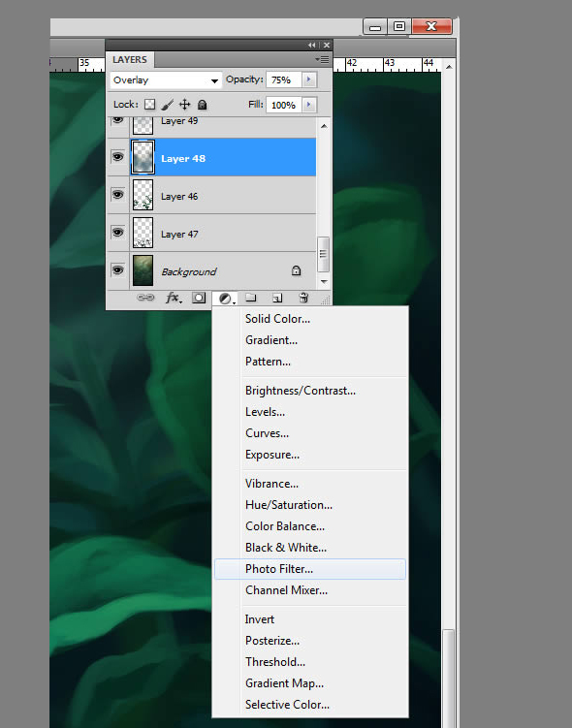The height and width of the screenshot is (728, 572).
Task: Delete layer using the trash icon
Action: pos(303,298)
